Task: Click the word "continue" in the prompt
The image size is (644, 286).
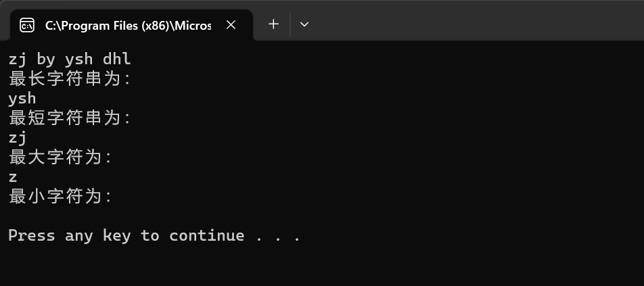Action: click(206, 235)
